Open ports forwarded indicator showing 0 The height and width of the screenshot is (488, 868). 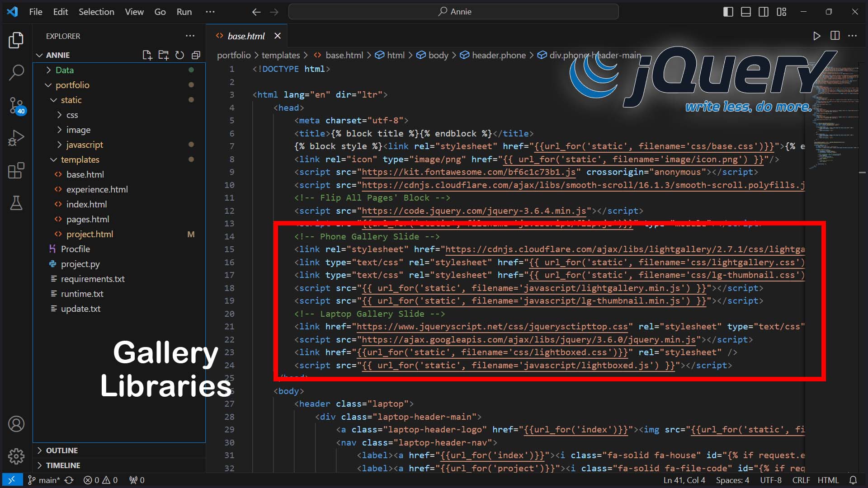pyautogui.click(x=137, y=480)
